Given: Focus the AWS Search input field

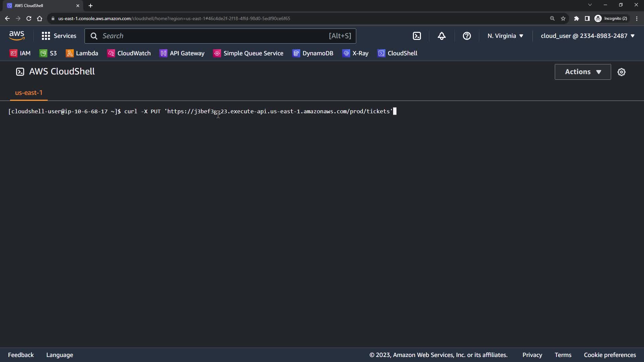Looking at the screenshot, I should [215, 36].
